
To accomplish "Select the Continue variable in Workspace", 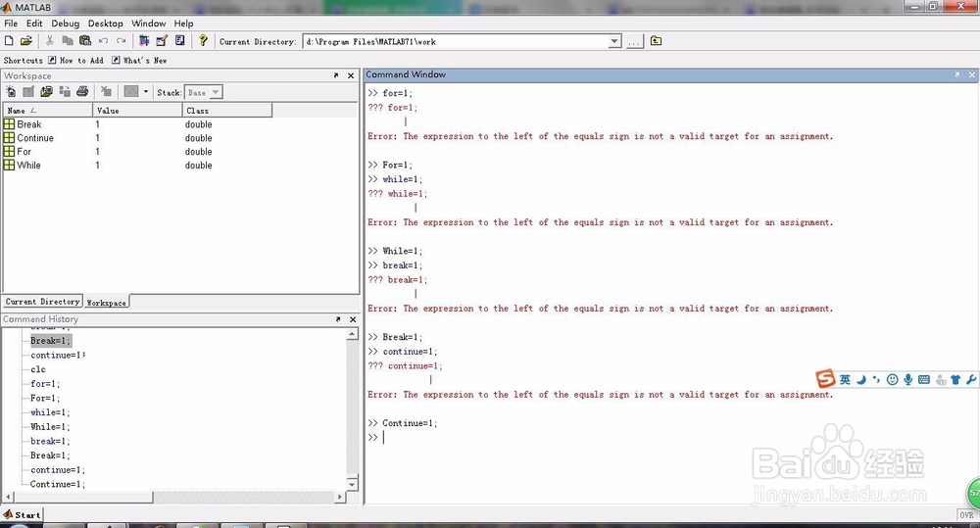I will click(28, 138).
